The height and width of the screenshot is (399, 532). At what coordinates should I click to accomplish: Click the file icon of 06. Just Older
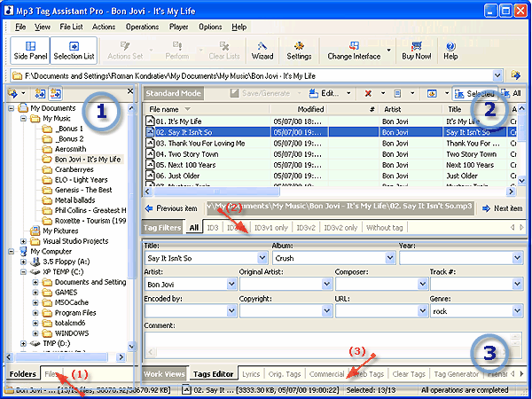click(x=150, y=176)
